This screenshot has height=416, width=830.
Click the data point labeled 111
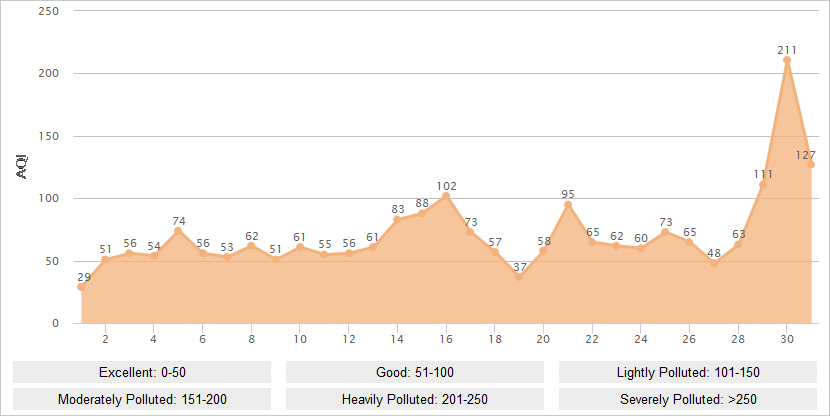(763, 185)
